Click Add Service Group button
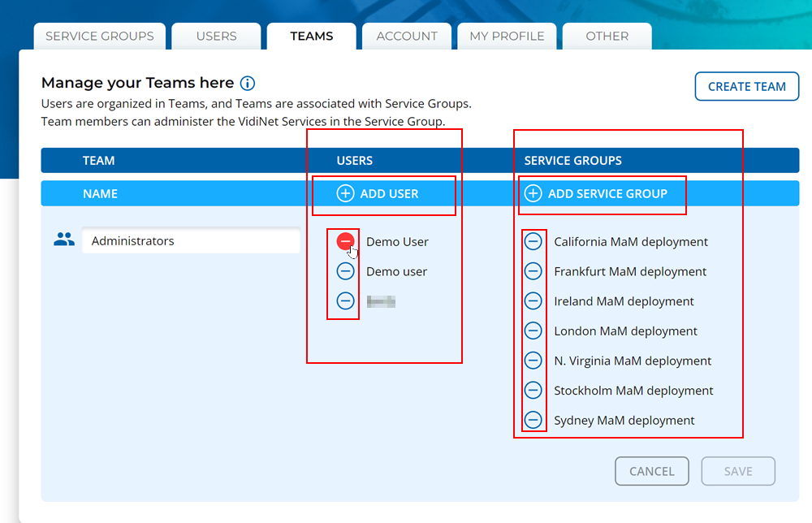This screenshot has width=812, height=523. point(597,193)
